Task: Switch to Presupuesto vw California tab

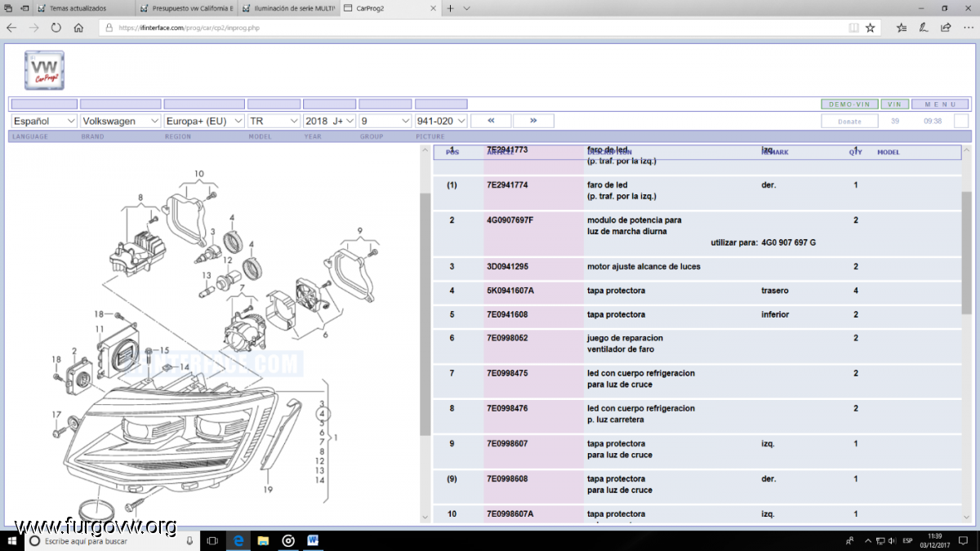Action: coord(186,8)
